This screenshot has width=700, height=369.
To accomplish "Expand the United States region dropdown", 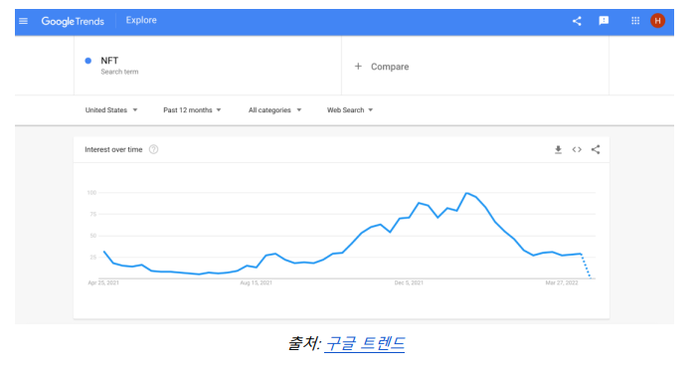I will [x=111, y=110].
